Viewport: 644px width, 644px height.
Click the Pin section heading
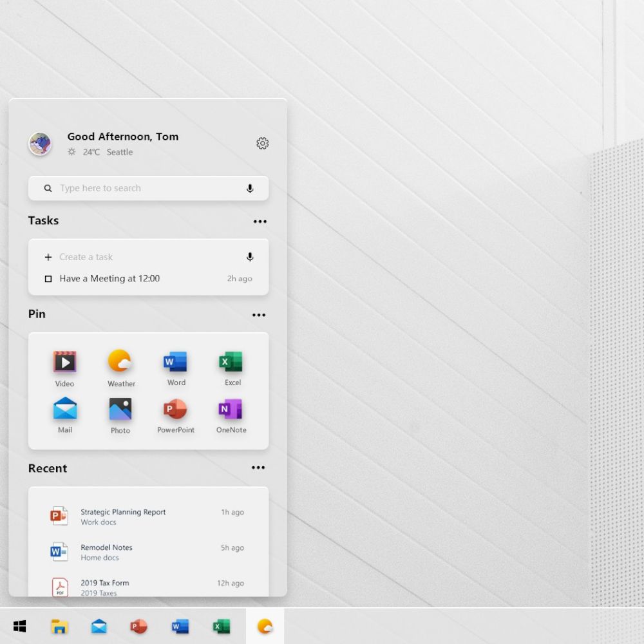pyautogui.click(x=37, y=314)
